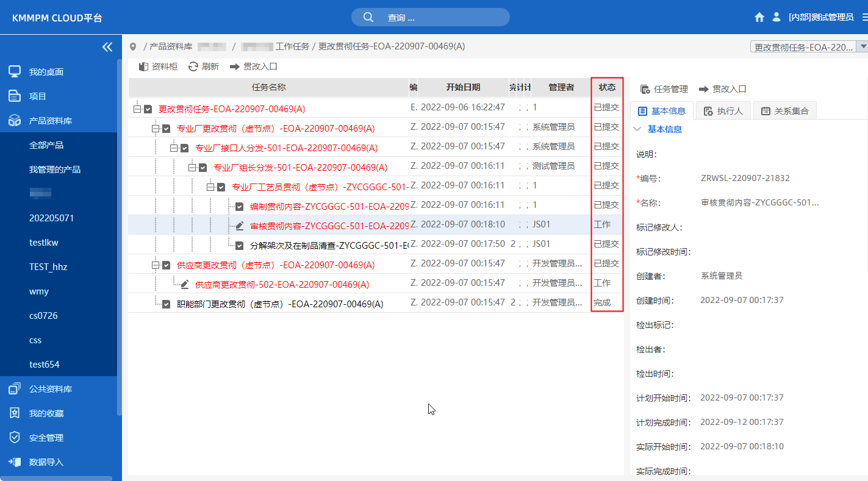Toggle checkbox beside 编制贯彻内容 task

pos(239,205)
